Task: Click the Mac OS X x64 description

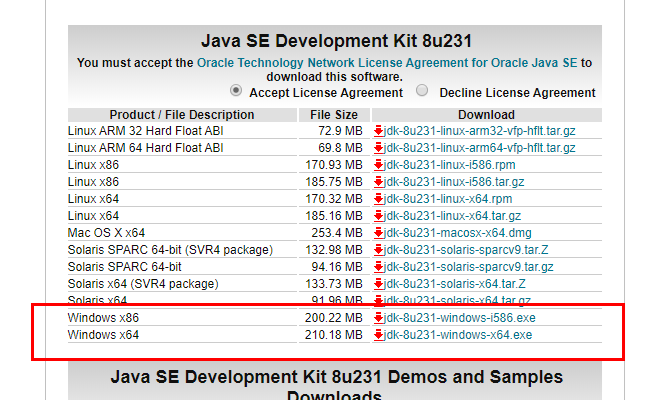Action: (107, 233)
